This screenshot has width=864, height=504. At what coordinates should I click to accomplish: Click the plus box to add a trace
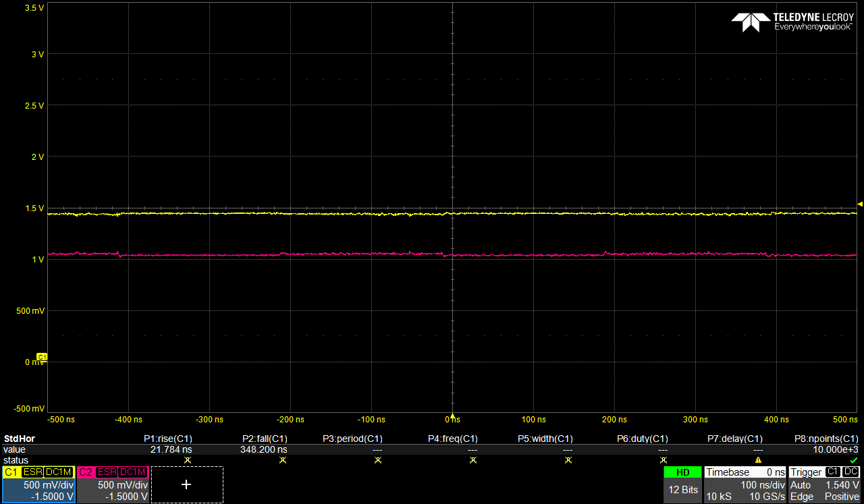click(x=187, y=484)
